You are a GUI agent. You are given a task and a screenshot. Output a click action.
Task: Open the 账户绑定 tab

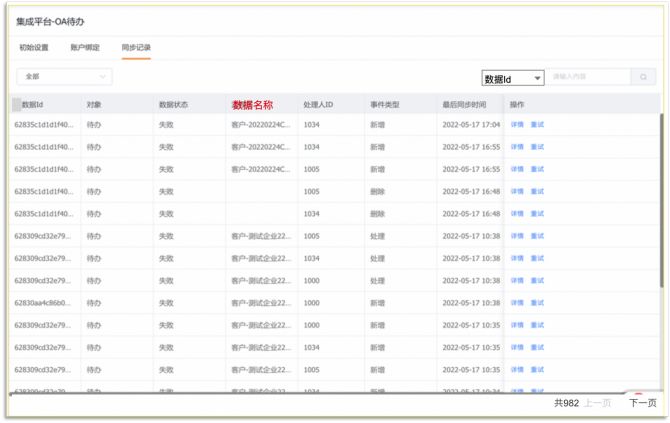coord(85,47)
